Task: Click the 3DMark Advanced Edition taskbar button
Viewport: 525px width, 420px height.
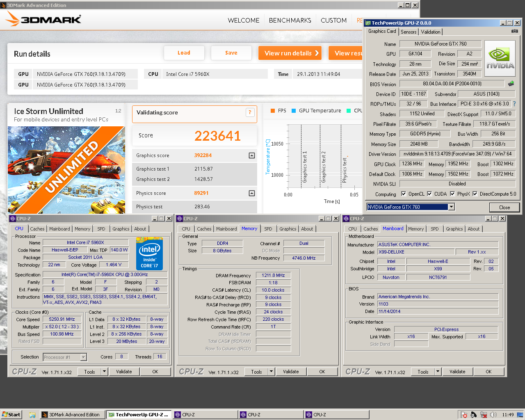Action: click(x=73, y=415)
